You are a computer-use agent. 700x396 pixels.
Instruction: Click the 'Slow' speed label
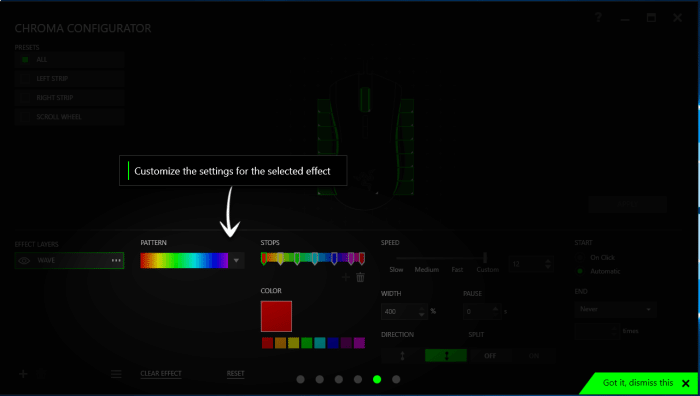[396, 270]
